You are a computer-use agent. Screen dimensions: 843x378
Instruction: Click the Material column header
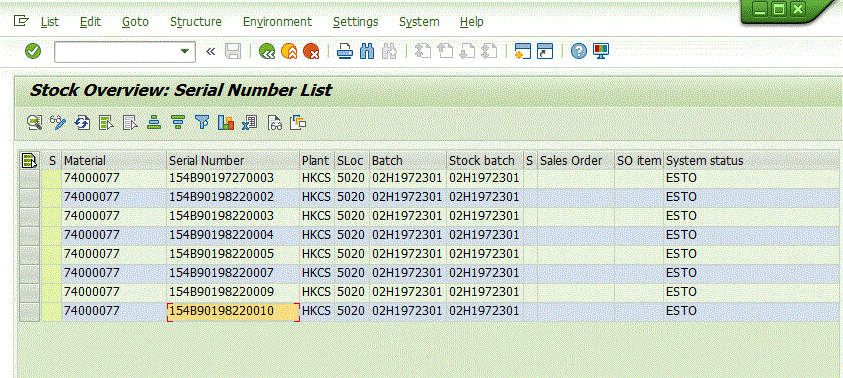[x=114, y=161]
